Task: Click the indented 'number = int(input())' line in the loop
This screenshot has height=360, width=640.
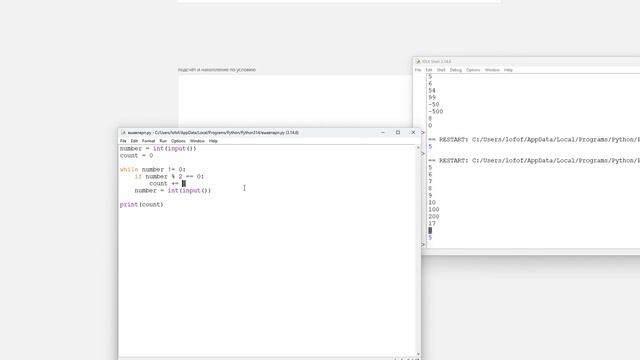Action: [x=173, y=191]
